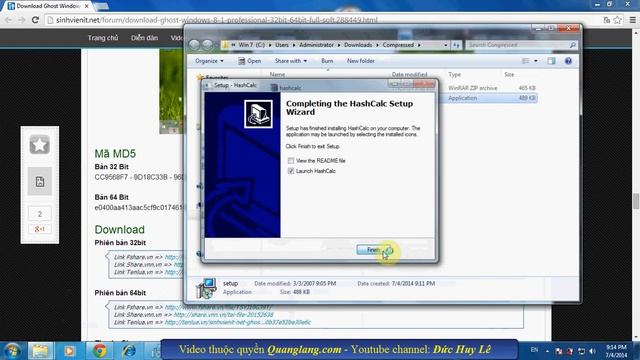Click the document icon in sidebar widget
Screen dimensions: 640x360
coord(40,181)
